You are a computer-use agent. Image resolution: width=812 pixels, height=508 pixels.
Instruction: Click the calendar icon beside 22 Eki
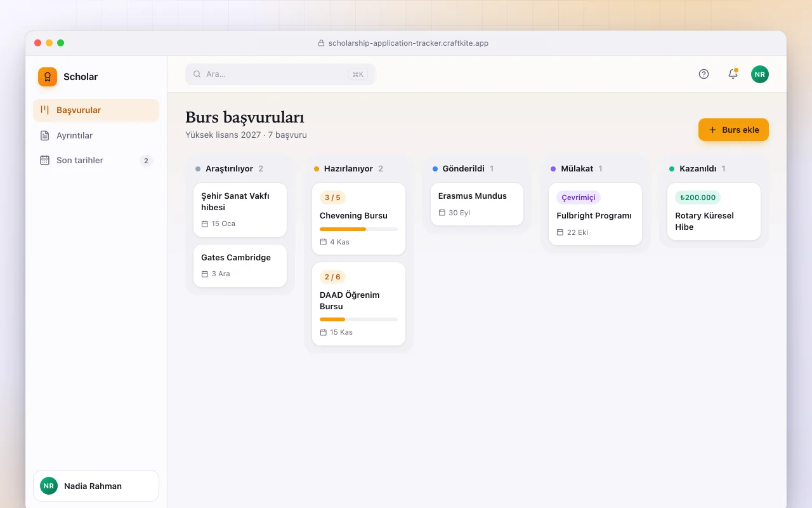(x=560, y=232)
